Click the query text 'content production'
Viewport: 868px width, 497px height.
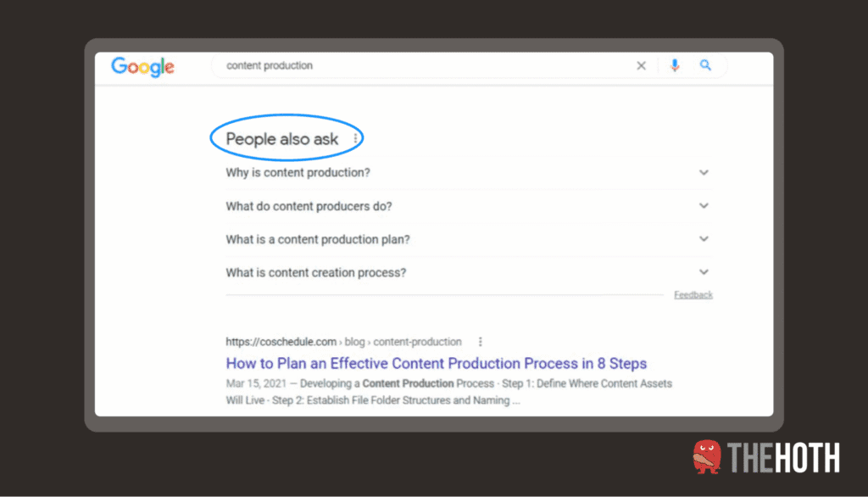click(x=270, y=65)
